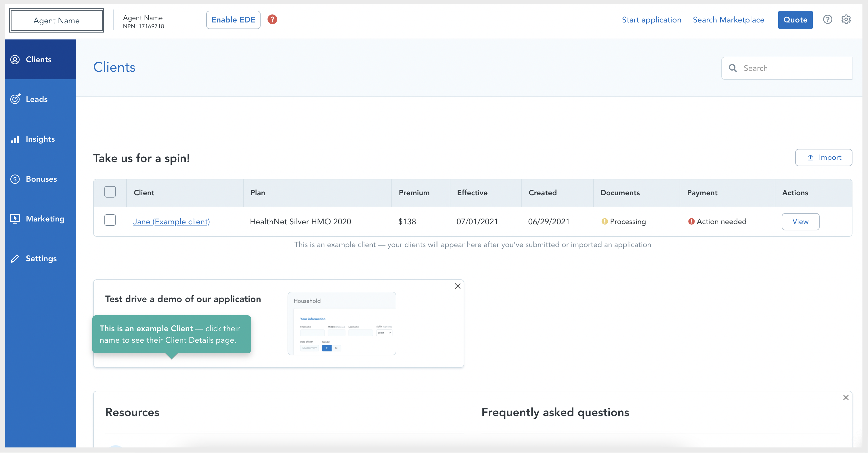This screenshot has height=453, width=868.
Task: Select the F gender option in demo preview
Action: point(326,348)
